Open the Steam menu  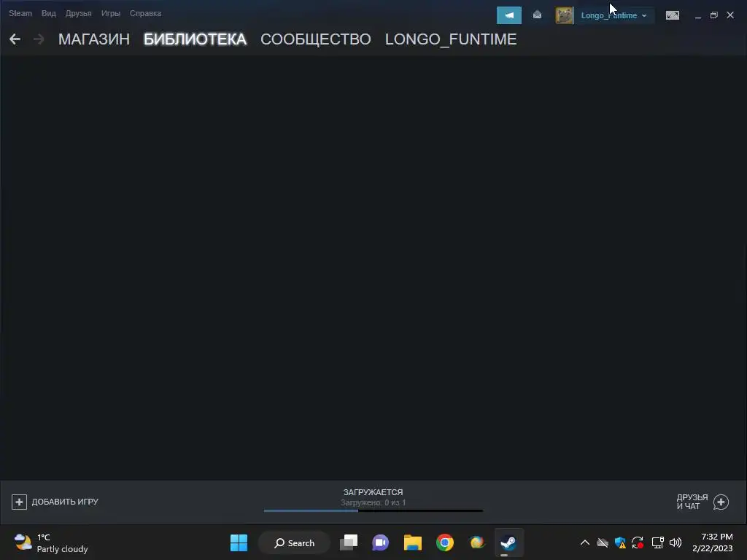20,13
